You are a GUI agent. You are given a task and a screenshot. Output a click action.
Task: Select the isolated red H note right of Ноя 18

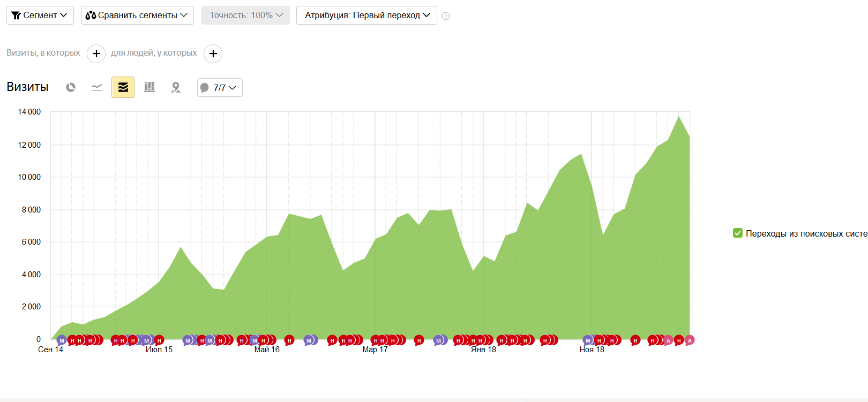pyautogui.click(x=635, y=340)
